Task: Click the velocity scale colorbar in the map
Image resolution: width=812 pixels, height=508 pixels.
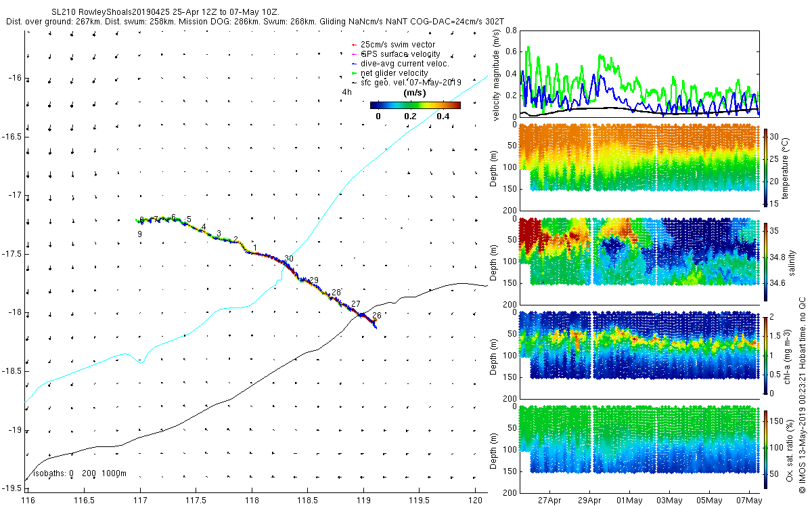Action: tap(415, 105)
